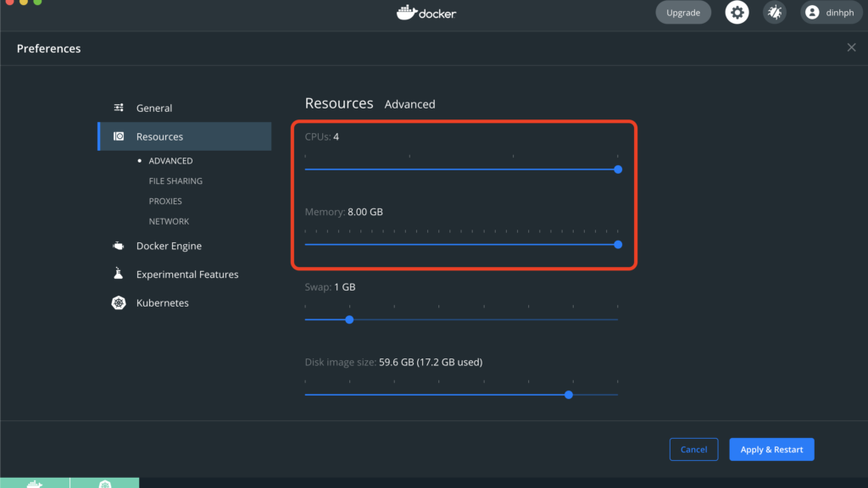Click the settings gear icon
This screenshot has width=868, height=488.
click(737, 12)
